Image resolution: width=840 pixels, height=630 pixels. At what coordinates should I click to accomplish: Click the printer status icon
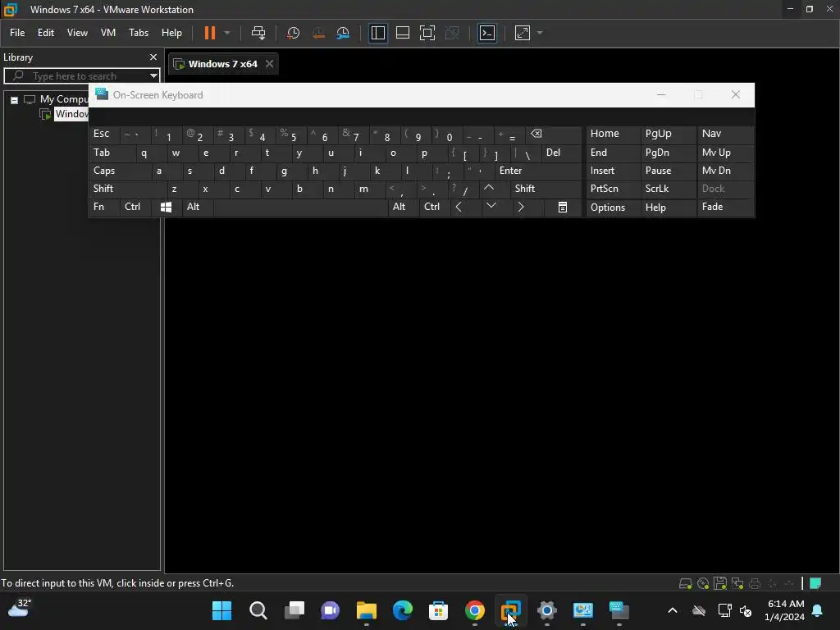click(x=755, y=583)
